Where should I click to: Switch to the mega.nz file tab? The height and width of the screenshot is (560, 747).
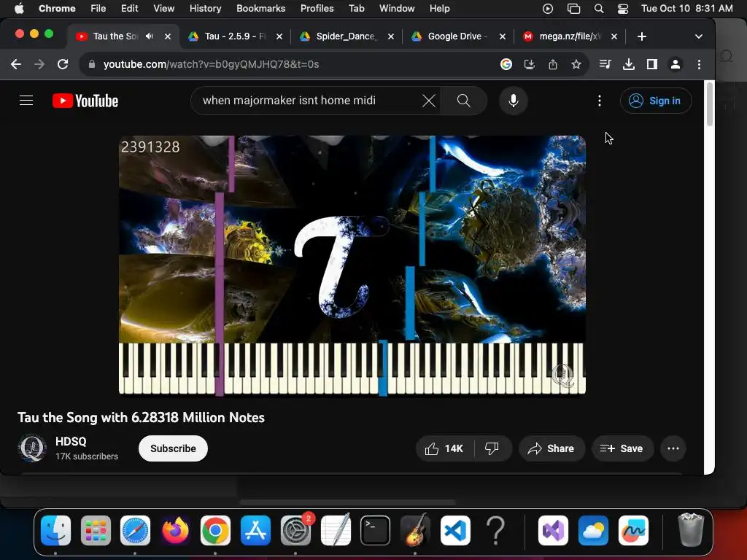pos(570,36)
